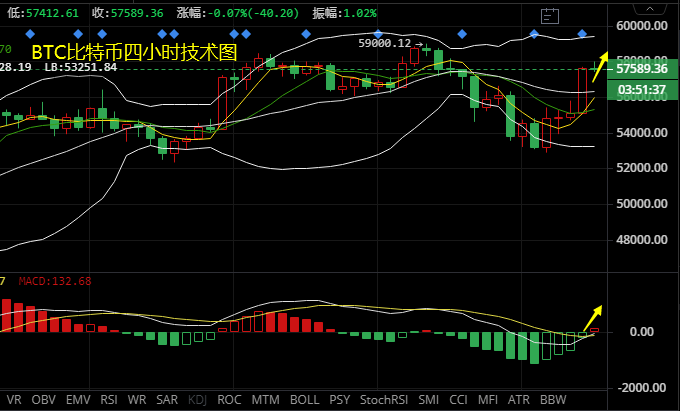The image size is (680, 411).
Task: Load the MFI indicator
Action: point(488,399)
